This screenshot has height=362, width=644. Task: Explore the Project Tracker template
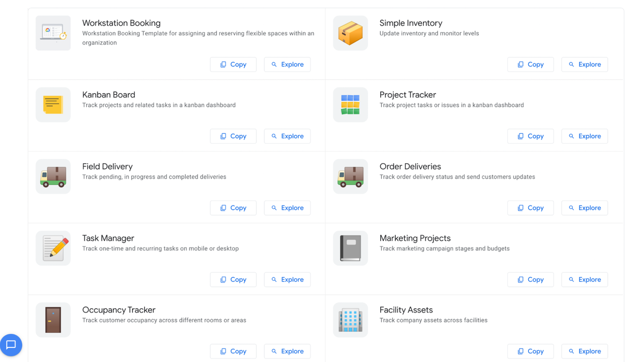tap(584, 136)
